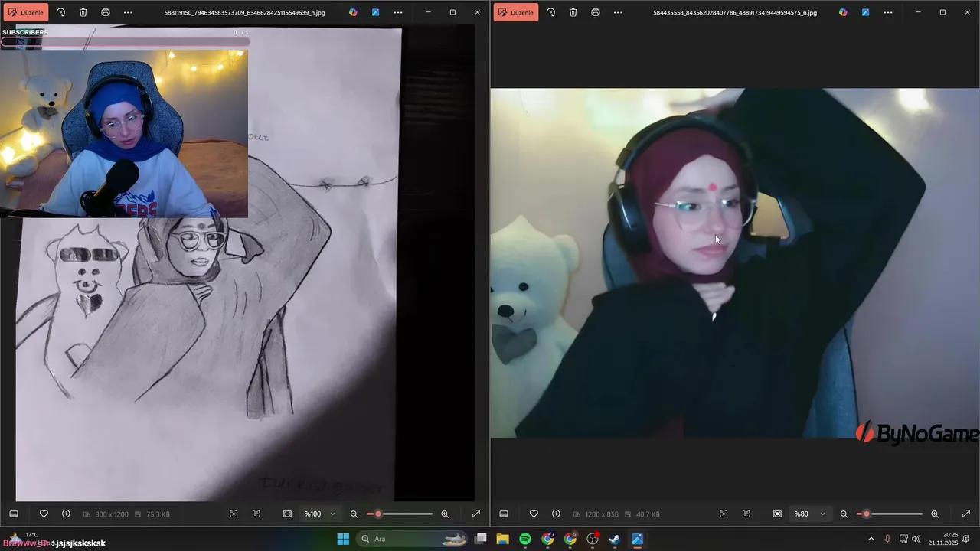Open Copilot icon in right window title bar
This screenshot has height=551, width=980.
pyautogui.click(x=843, y=12)
